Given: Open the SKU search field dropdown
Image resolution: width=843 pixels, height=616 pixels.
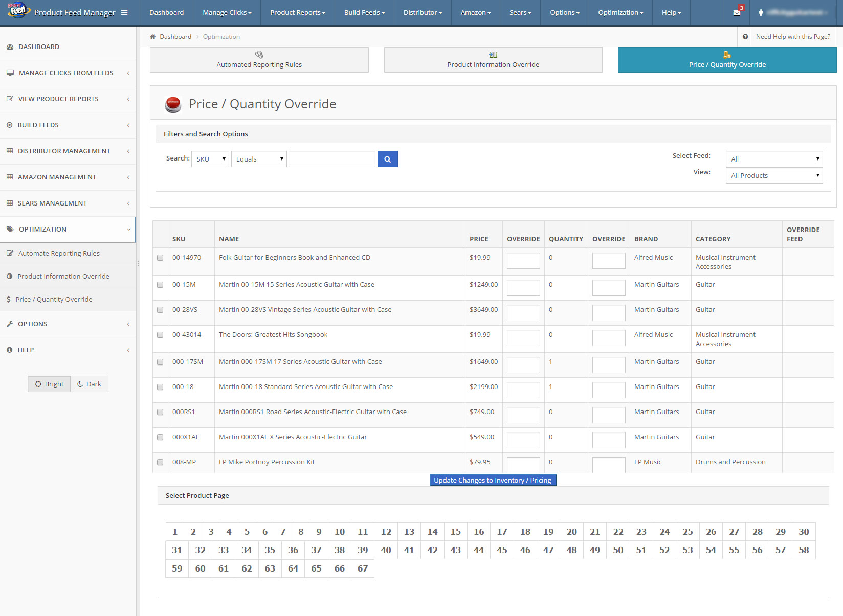Looking at the screenshot, I should click(x=210, y=159).
